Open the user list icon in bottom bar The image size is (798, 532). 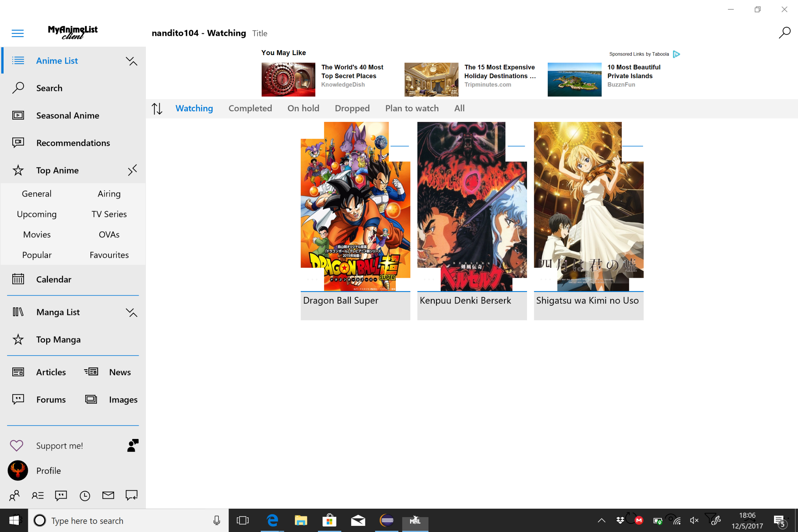(38, 496)
